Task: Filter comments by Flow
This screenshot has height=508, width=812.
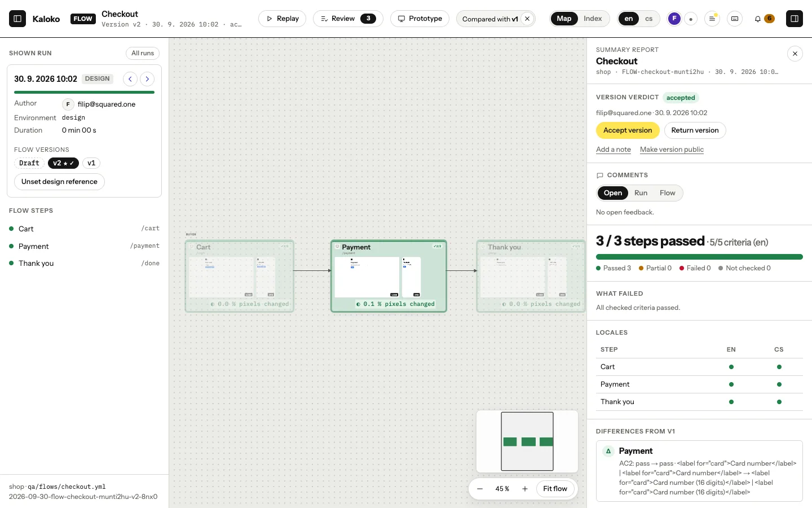Action: point(668,193)
